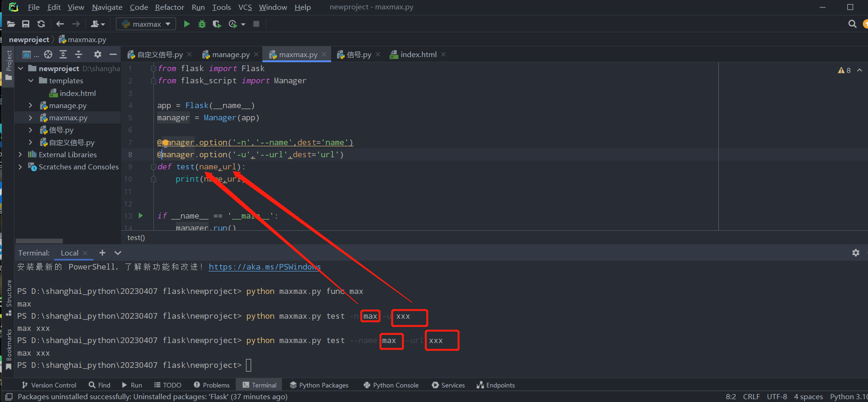Reload all files from disk
Viewport: 868px width, 402px height.
(41, 24)
